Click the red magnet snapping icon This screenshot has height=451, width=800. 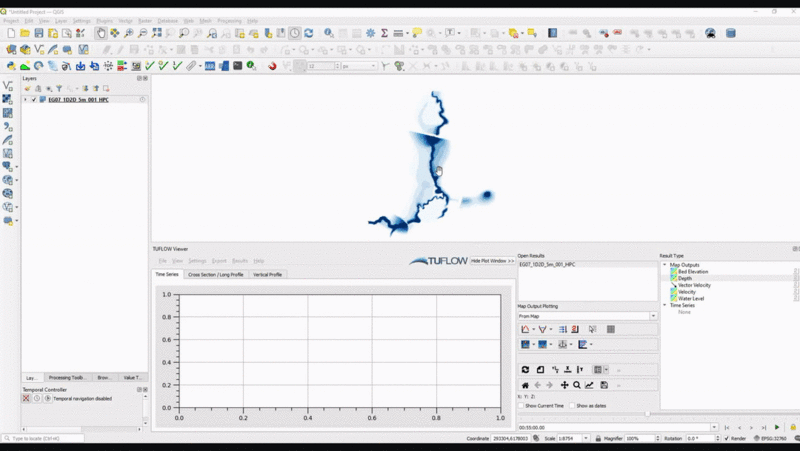click(272, 66)
